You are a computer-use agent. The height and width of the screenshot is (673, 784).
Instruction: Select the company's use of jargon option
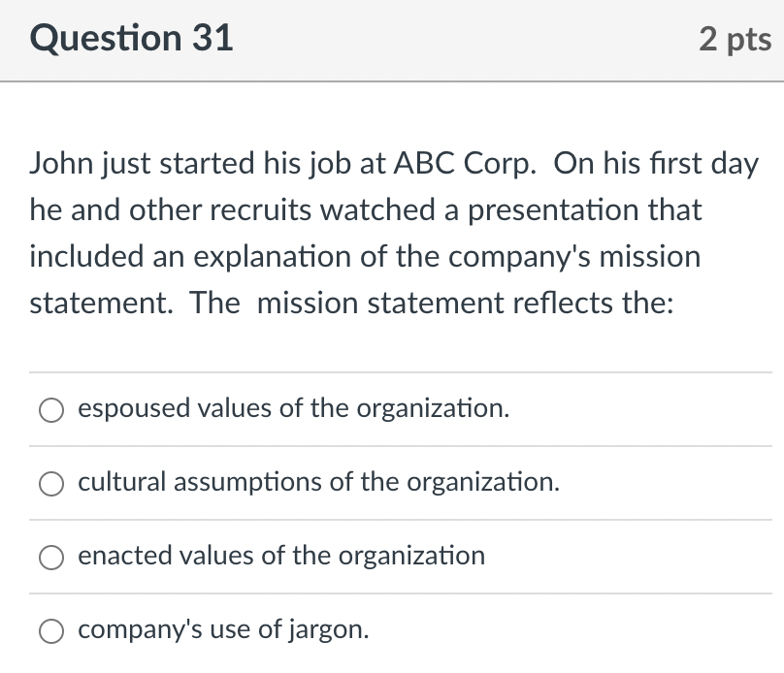(52, 630)
